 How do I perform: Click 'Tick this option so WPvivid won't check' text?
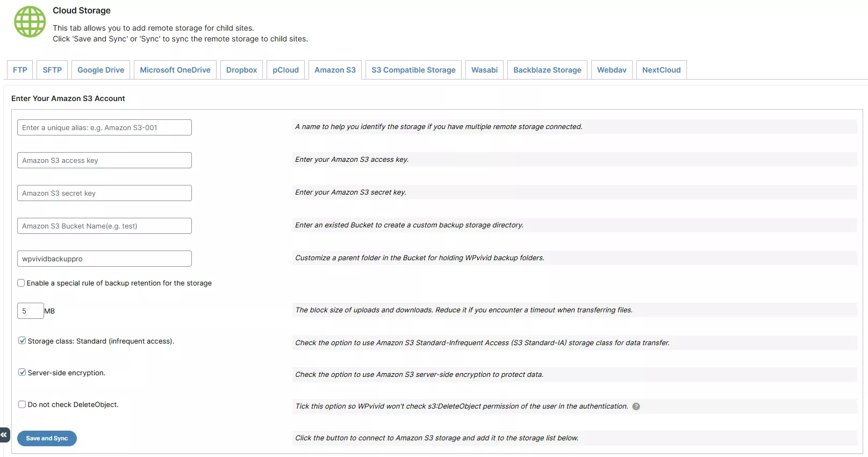(x=462, y=406)
